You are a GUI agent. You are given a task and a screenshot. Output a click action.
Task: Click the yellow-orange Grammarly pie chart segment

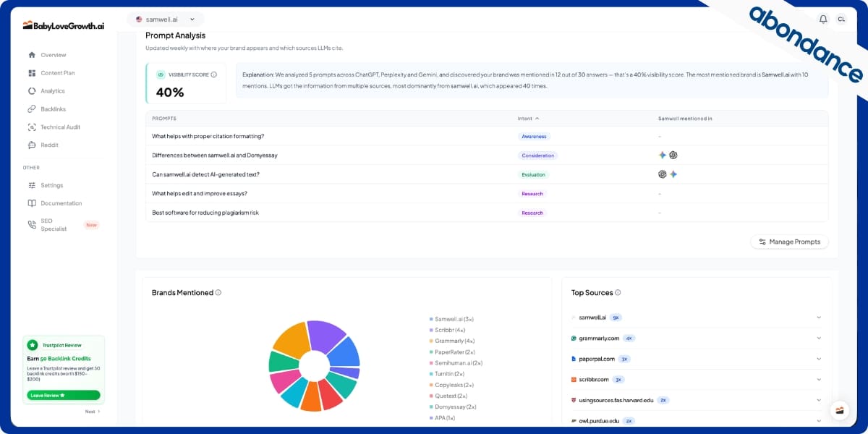(291, 339)
